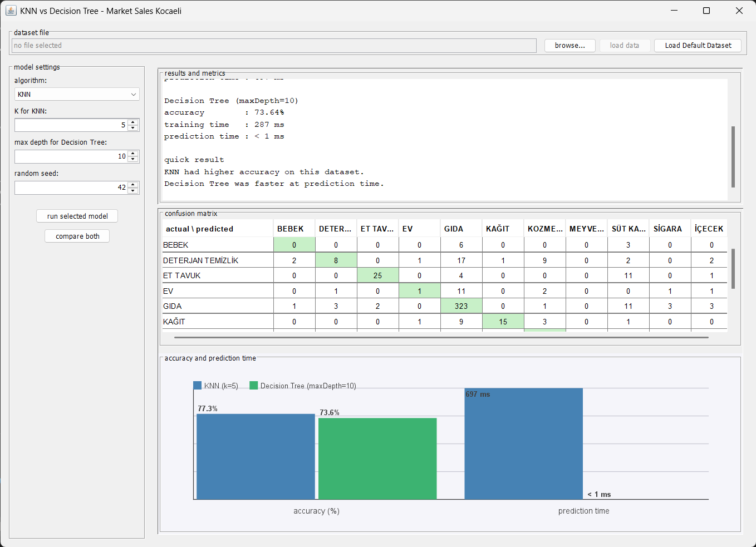Click the browse... button
The image size is (756, 547).
tap(570, 46)
